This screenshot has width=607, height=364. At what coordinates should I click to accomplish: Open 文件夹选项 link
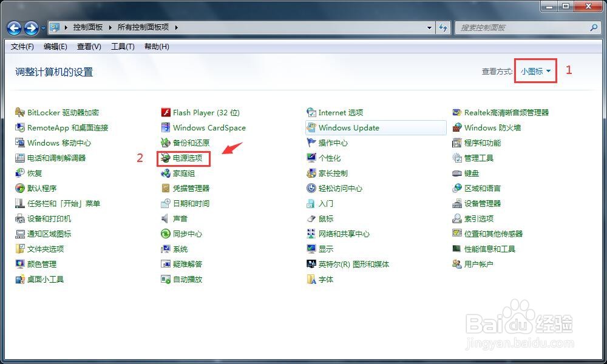46,249
